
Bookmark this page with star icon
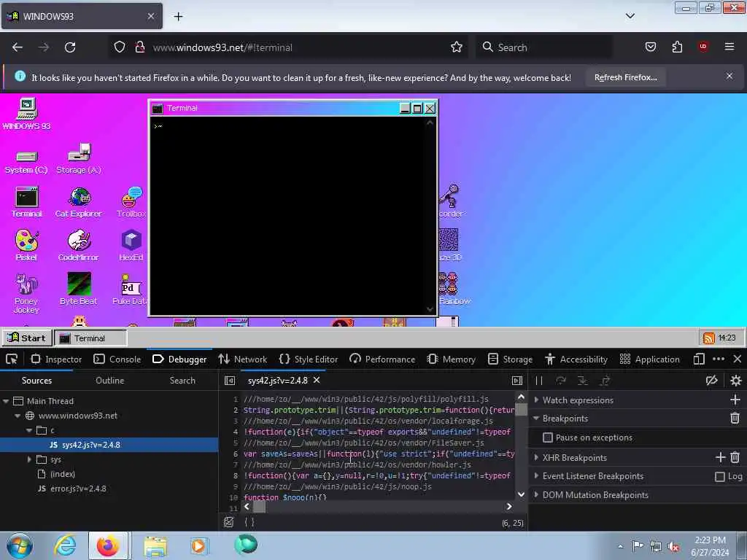(x=457, y=47)
